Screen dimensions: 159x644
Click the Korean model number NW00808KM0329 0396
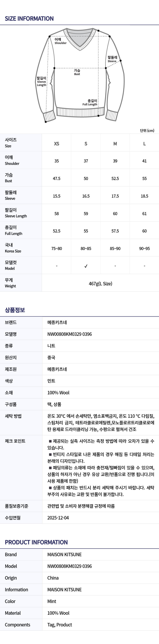pyautogui.click(x=69, y=334)
